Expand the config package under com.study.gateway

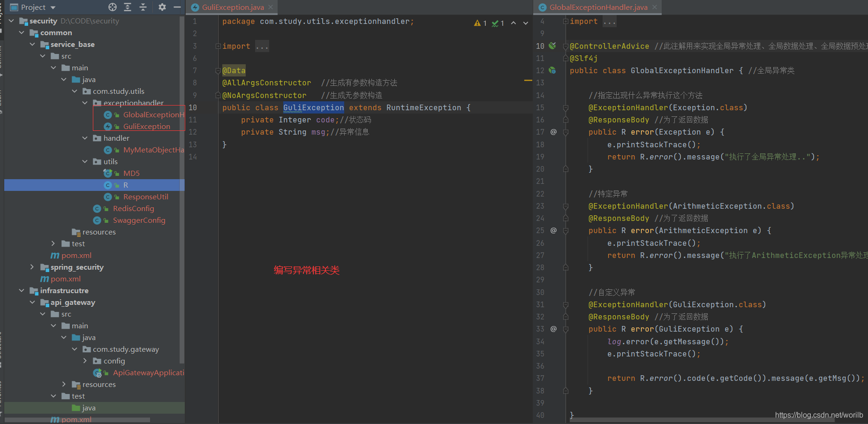pos(85,361)
